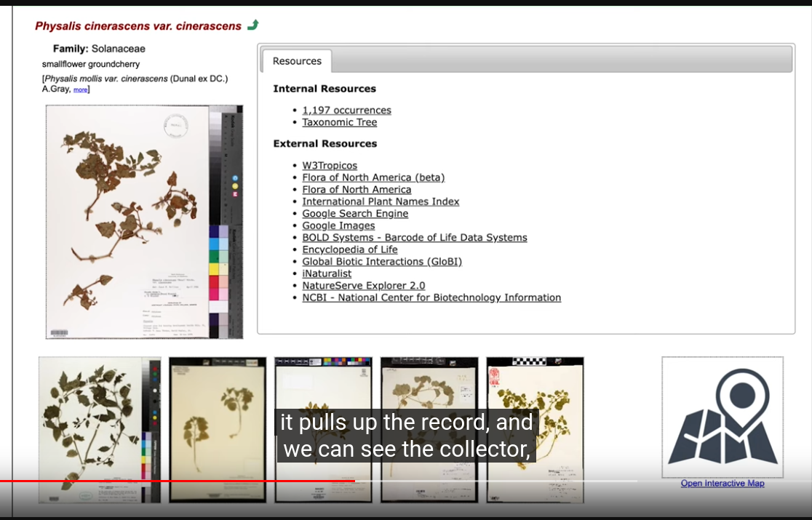Open the second specimen thumbnail with black border
This screenshot has height=520, width=812.
(218, 429)
